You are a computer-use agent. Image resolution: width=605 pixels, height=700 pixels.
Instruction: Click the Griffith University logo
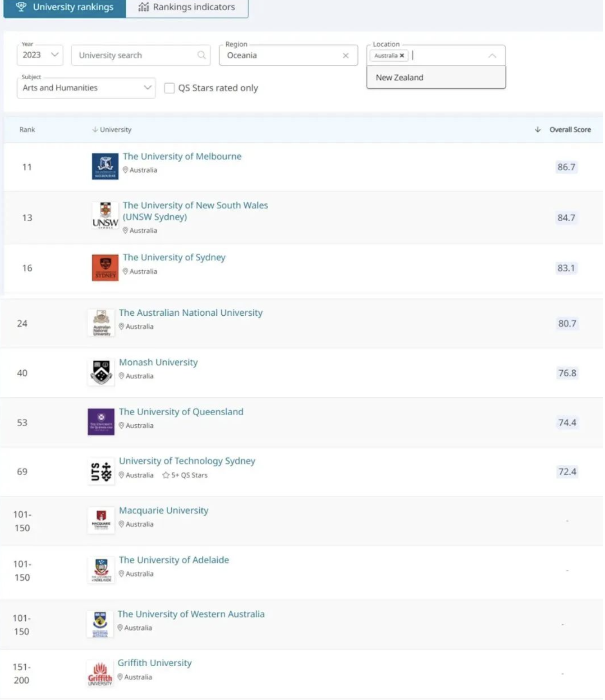(x=100, y=674)
